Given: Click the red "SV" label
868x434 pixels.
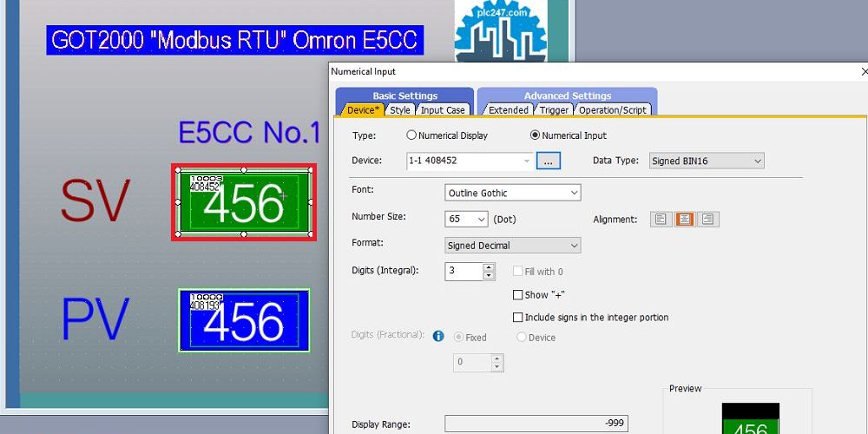Looking at the screenshot, I should pos(95,201).
